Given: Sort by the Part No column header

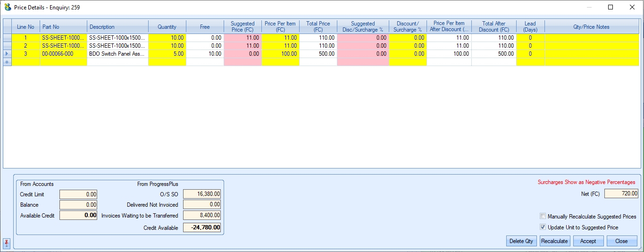Looking at the screenshot, I should tap(63, 27).
